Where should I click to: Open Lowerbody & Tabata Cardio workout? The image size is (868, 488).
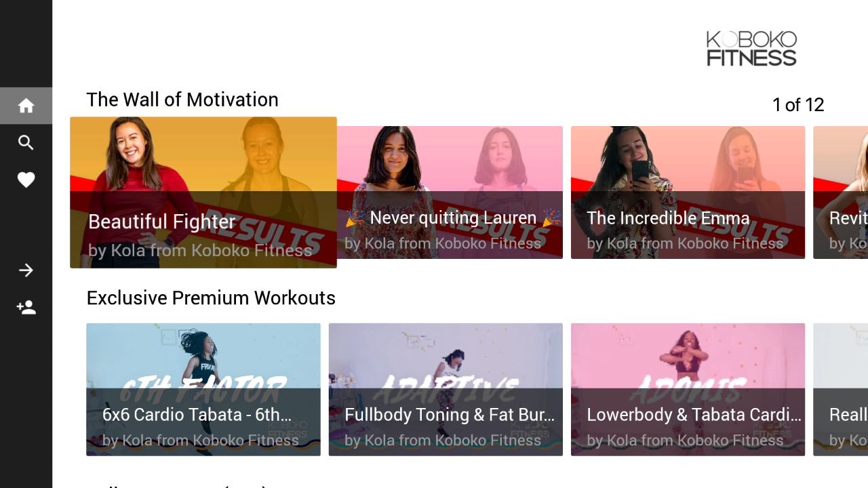tap(688, 390)
